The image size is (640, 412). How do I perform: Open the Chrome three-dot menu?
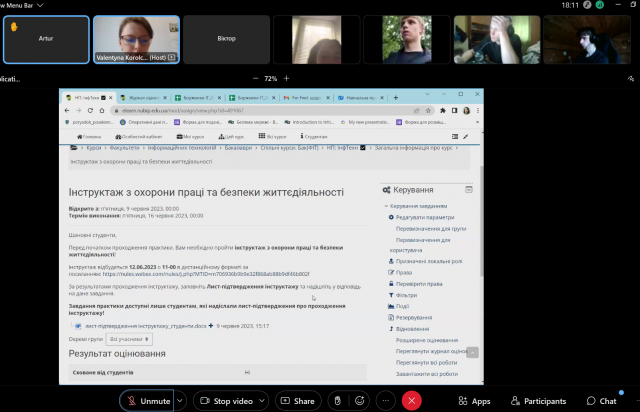[478, 111]
